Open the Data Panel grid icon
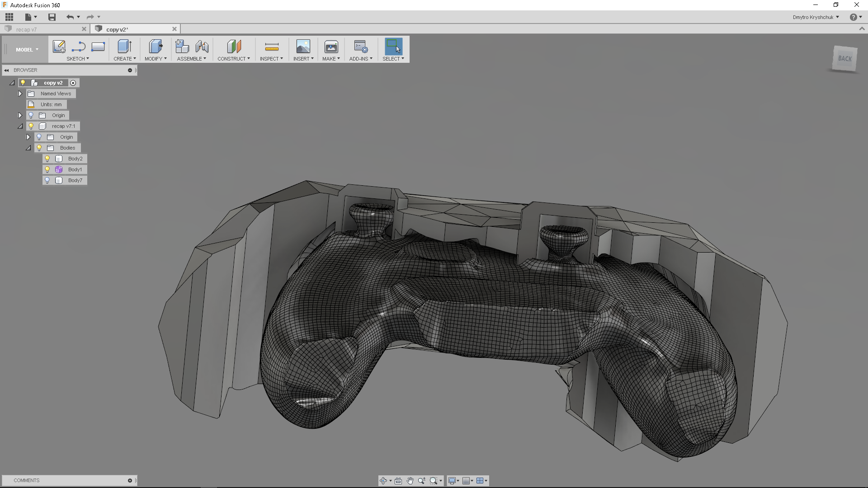The image size is (868, 488). pyautogui.click(x=9, y=17)
